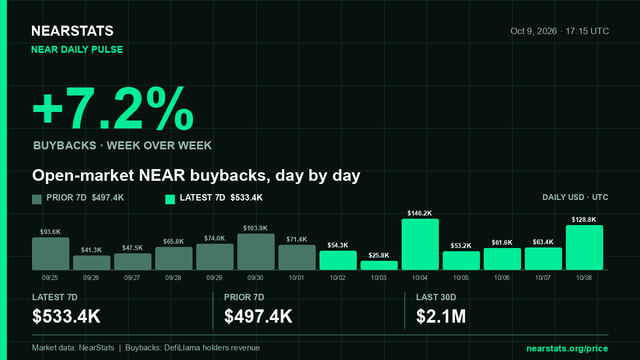
Task: Click the NEAR DAILY PULSE subtitle
Action: pyautogui.click(x=77, y=50)
